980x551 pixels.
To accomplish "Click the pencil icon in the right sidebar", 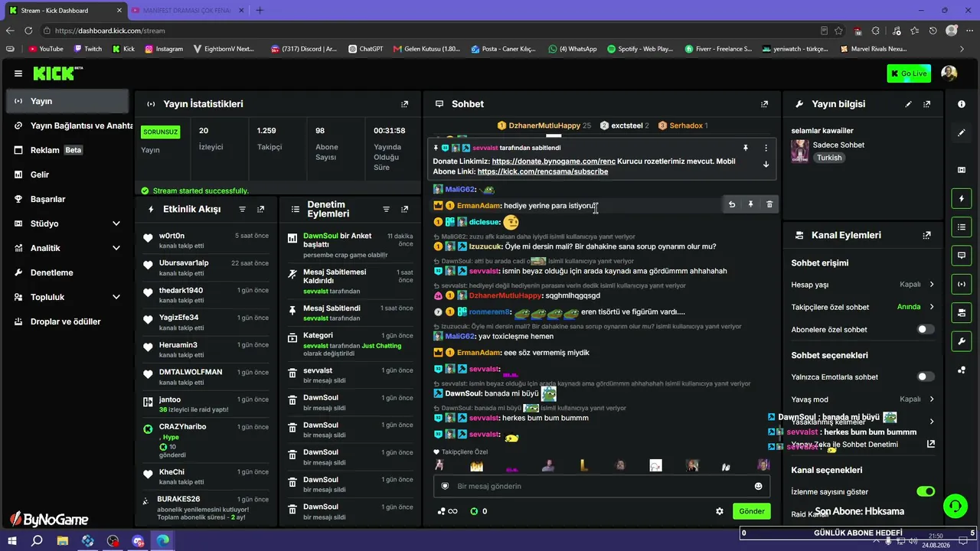I will (x=962, y=132).
